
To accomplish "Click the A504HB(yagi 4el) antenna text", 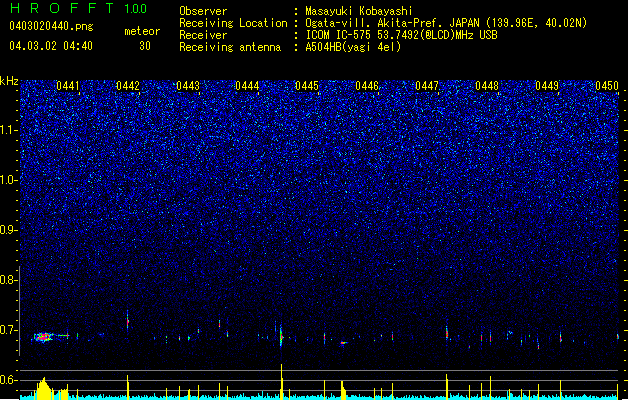I will pos(353,47).
